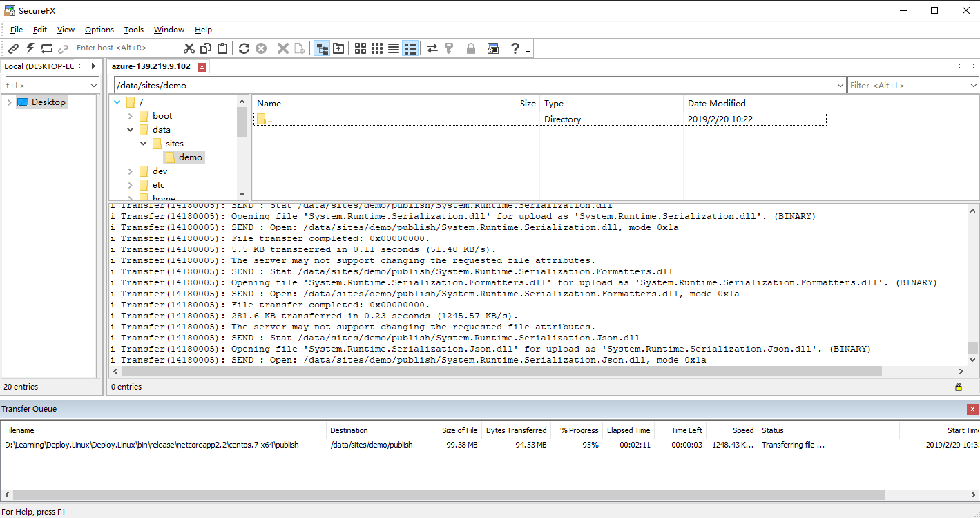
Task: Select the azure-139.219.9.102 tab
Action: pos(151,66)
